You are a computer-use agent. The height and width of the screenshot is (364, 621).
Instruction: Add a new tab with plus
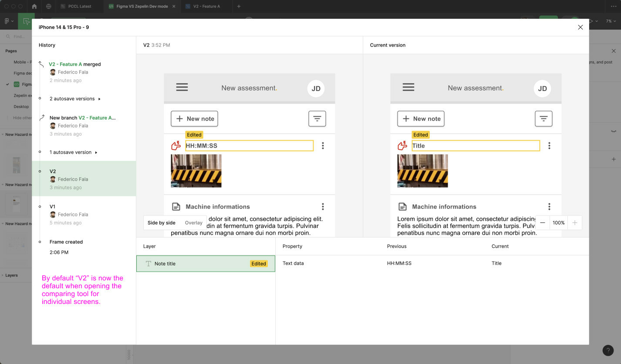[239, 7]
